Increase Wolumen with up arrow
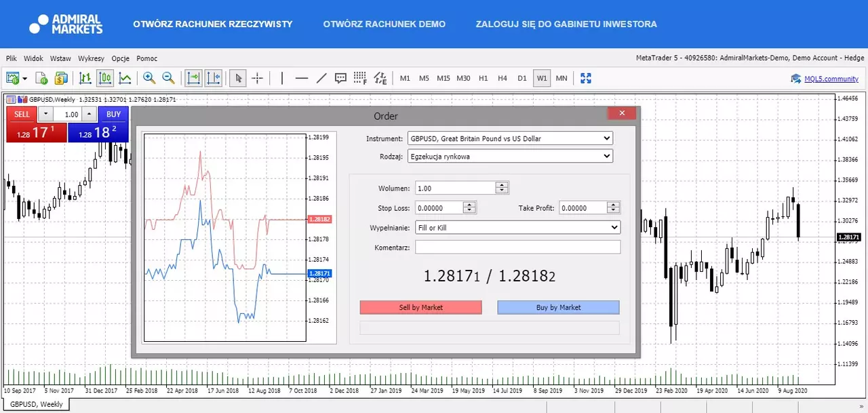Screen dimensions: 868x413 click(x=502, y=185)
